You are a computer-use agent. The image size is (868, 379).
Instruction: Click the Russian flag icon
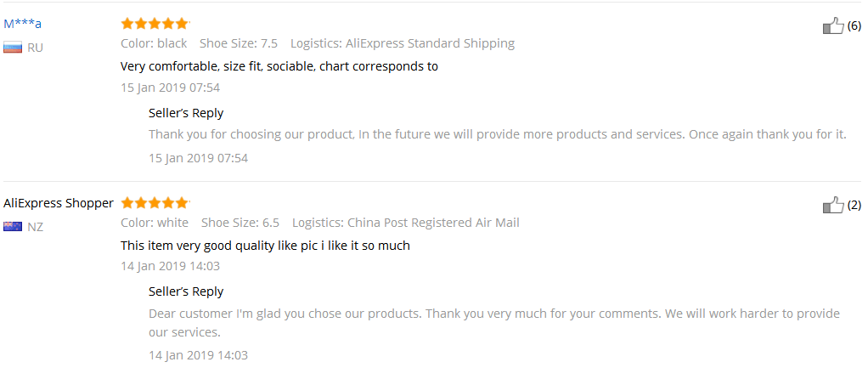point(13,48)
